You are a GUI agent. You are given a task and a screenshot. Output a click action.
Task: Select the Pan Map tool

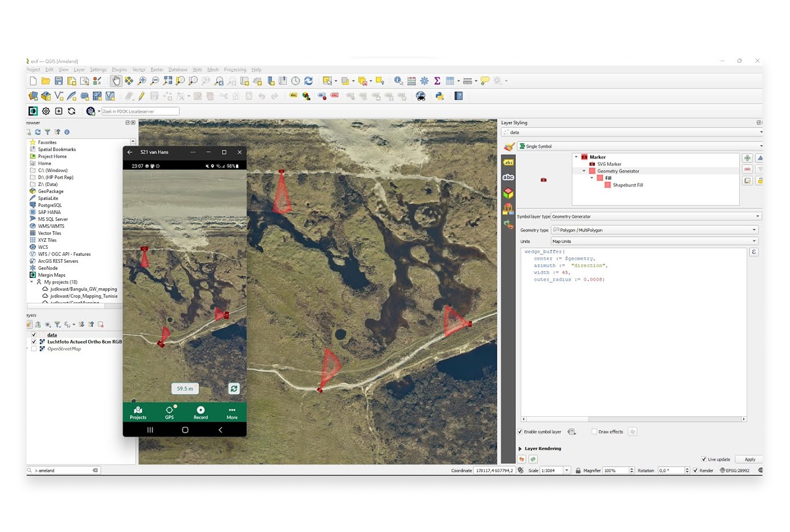[x=116, y=81]
